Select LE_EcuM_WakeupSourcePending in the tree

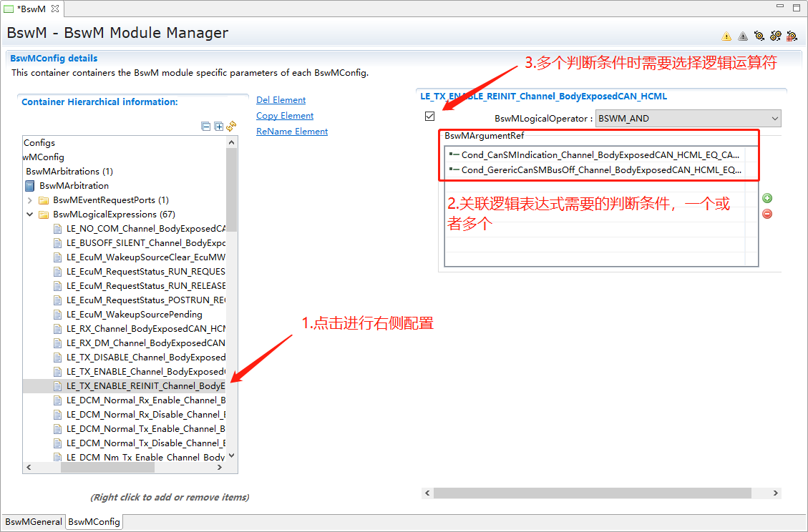coord(134,315)
